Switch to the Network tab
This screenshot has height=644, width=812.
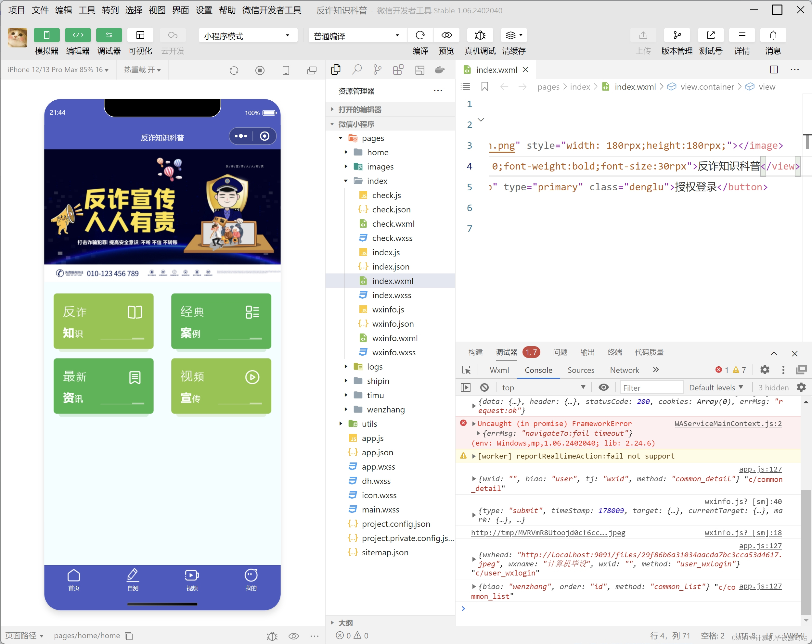pos(624,370)
